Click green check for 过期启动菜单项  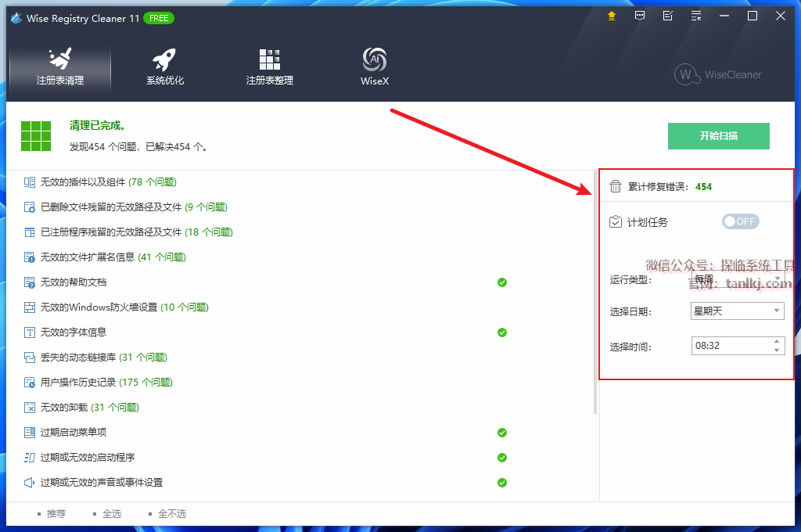(x=502, y=433)
